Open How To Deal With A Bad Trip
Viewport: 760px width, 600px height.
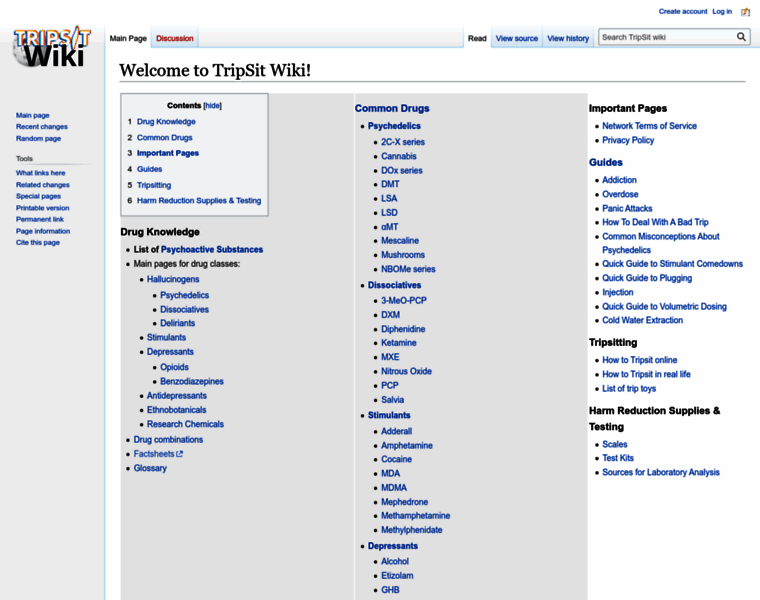coord(655,222)
